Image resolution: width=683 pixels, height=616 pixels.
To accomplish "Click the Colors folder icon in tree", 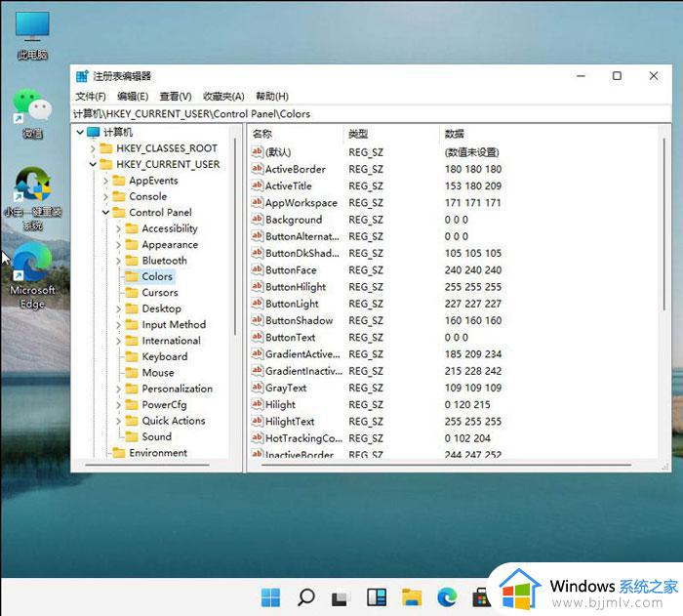I will point(132,276).
